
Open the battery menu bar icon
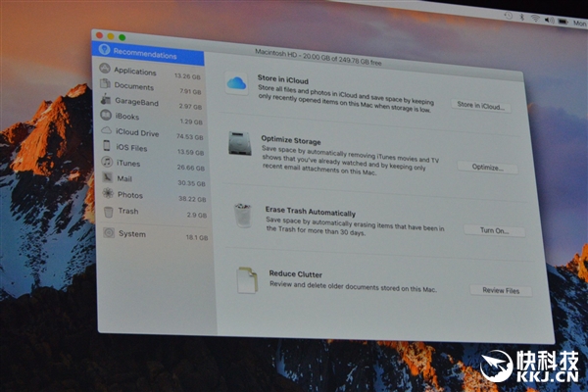coord(563,22)
